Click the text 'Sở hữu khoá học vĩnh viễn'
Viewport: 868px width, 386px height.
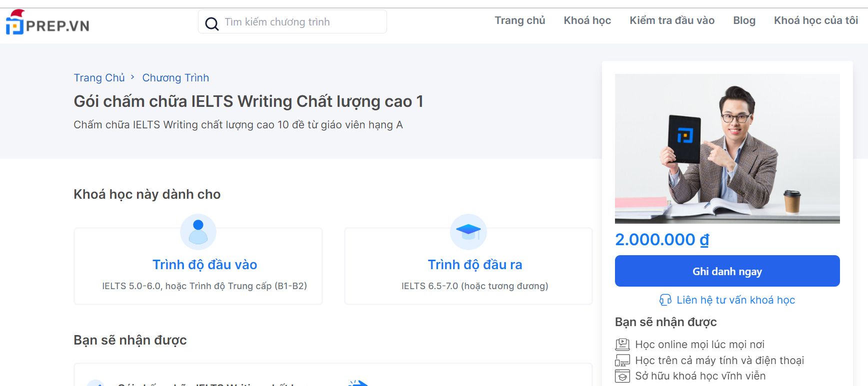[x=700, y=376]
